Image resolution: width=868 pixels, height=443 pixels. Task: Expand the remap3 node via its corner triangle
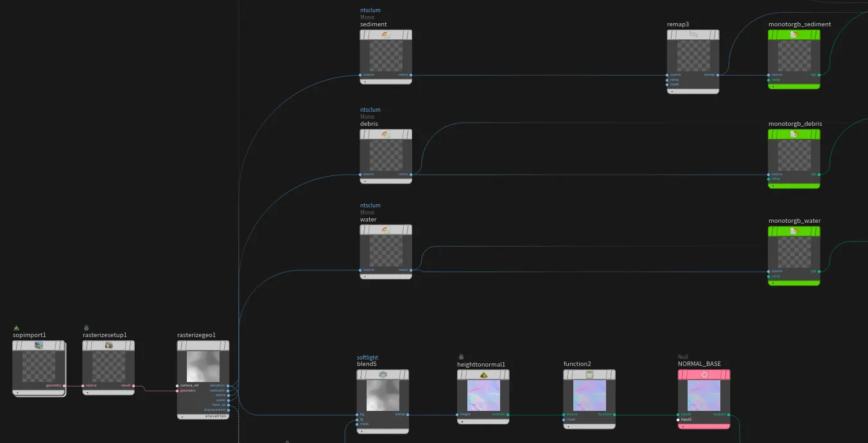tap(671, 91)
